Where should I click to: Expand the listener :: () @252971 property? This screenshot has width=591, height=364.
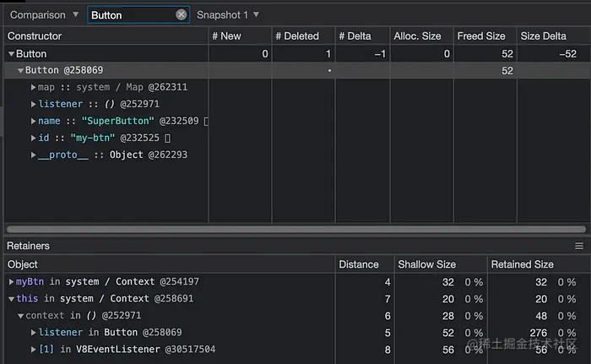click(x=33, y=105)
